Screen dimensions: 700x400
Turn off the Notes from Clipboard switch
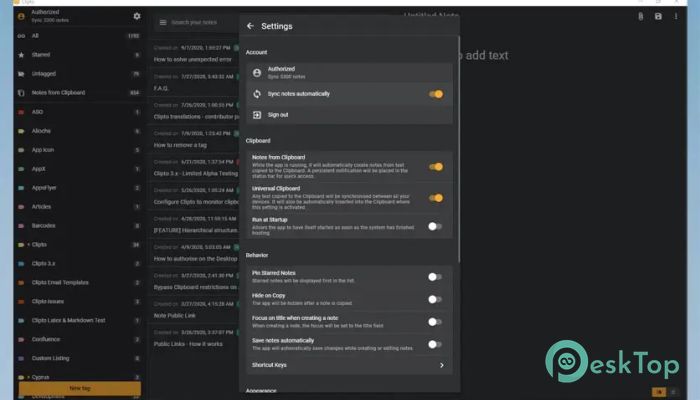(435, 167)
